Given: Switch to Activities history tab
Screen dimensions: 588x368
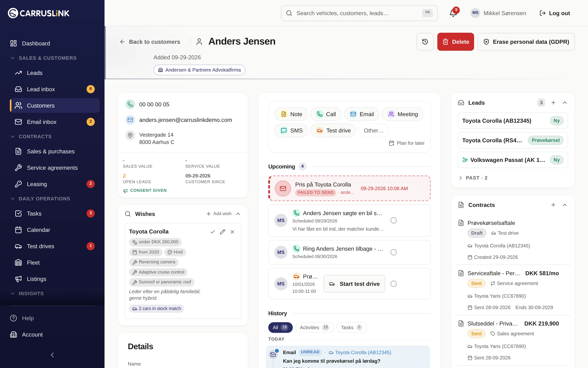Looking at the screenshot, I should (314, 327).
